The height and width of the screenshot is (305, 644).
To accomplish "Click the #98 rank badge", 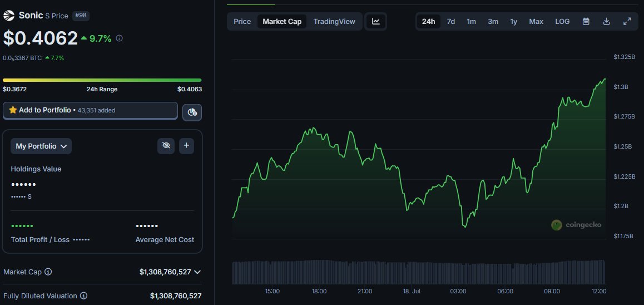I will [81, 16].
